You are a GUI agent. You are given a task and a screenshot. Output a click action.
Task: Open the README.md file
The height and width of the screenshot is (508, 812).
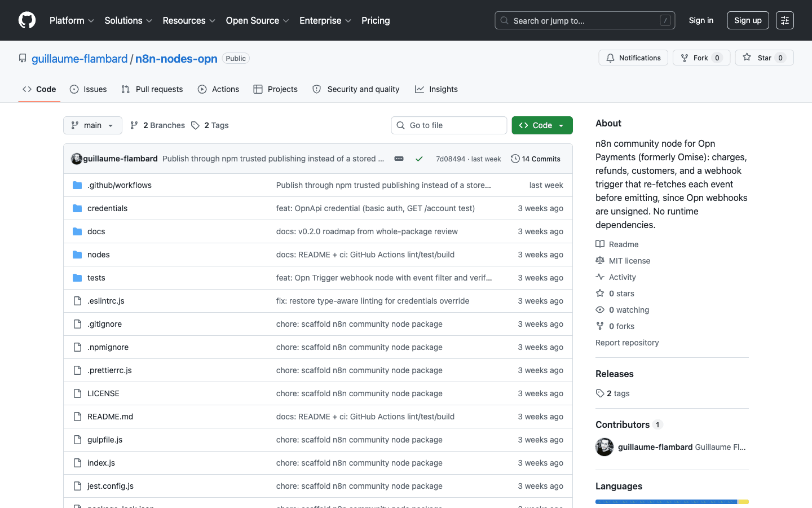(110, 417)
